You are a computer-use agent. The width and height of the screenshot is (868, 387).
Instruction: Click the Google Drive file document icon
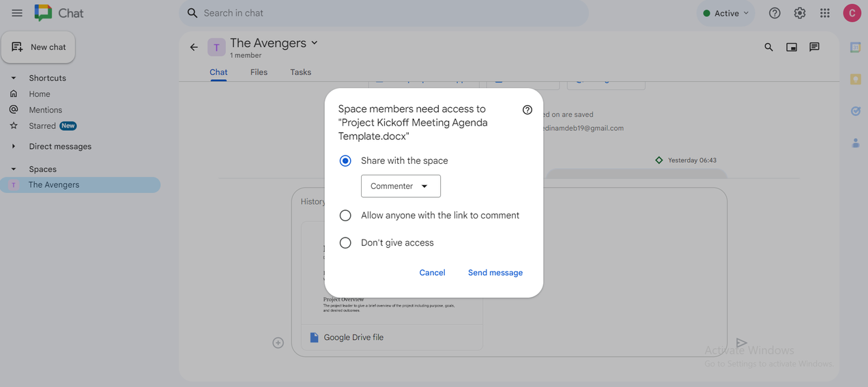point(314,337)
